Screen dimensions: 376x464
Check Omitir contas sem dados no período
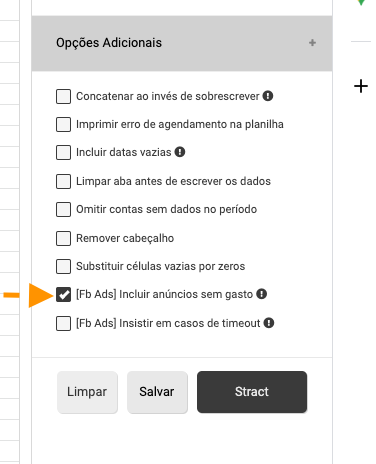click(x=63, y=209)
